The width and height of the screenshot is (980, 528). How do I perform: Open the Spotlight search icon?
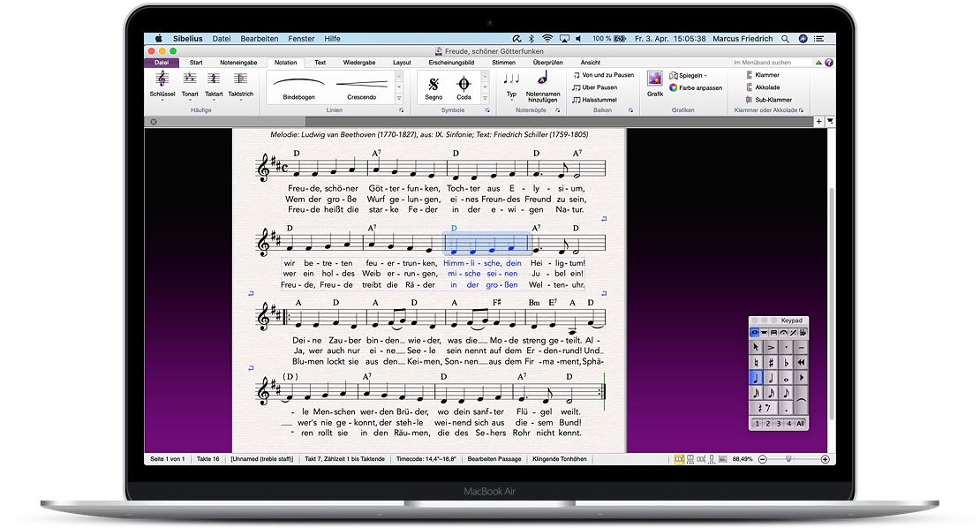point(785,39)
